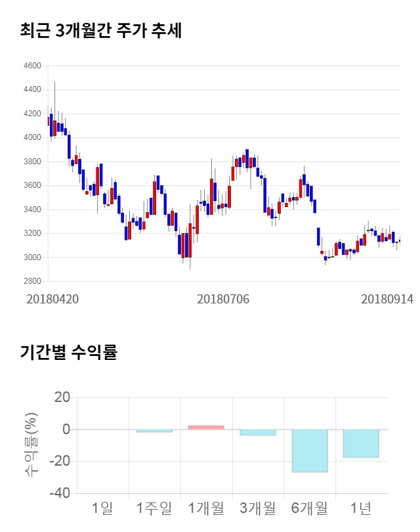
Task: Click the 1년 axis label
Action: (361, 508)
